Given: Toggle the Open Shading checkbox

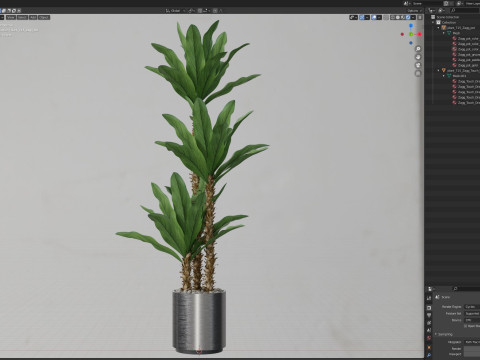Looking at the screenshot, I should (x=466, y=326).
